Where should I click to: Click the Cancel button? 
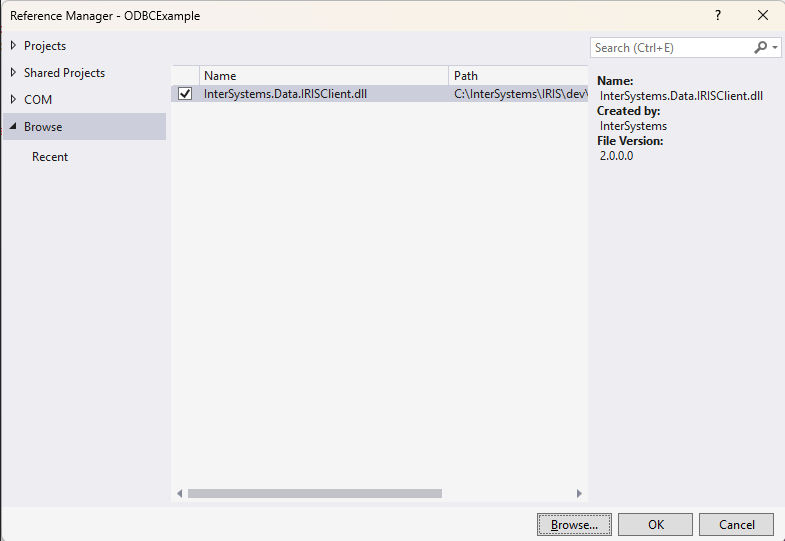736,524
